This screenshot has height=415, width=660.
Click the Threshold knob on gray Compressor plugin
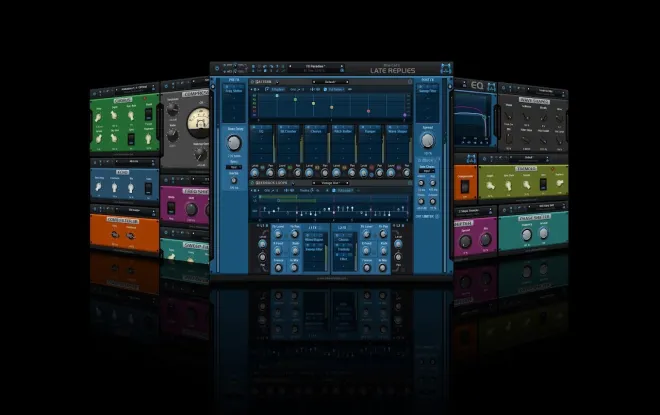click(172, 110)
